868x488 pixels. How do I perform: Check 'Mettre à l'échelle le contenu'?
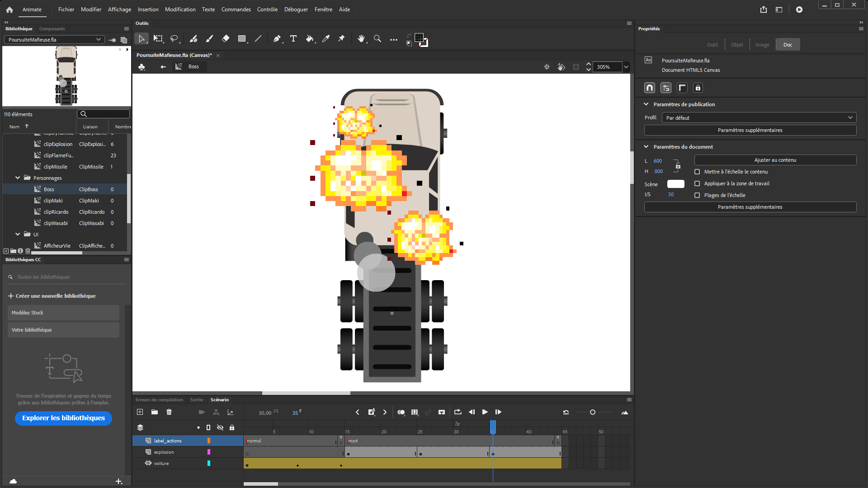point(697,172)
